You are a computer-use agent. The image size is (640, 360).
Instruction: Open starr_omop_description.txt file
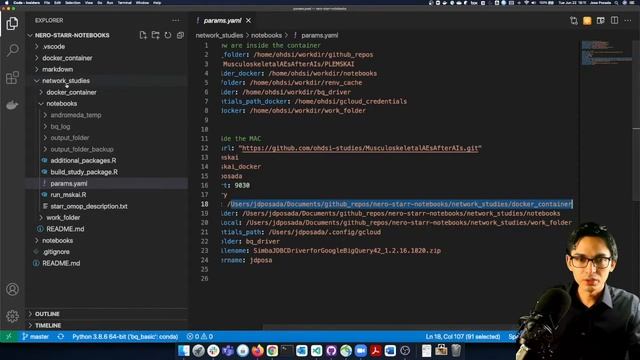pyautogui.click(x=89, y=207)
